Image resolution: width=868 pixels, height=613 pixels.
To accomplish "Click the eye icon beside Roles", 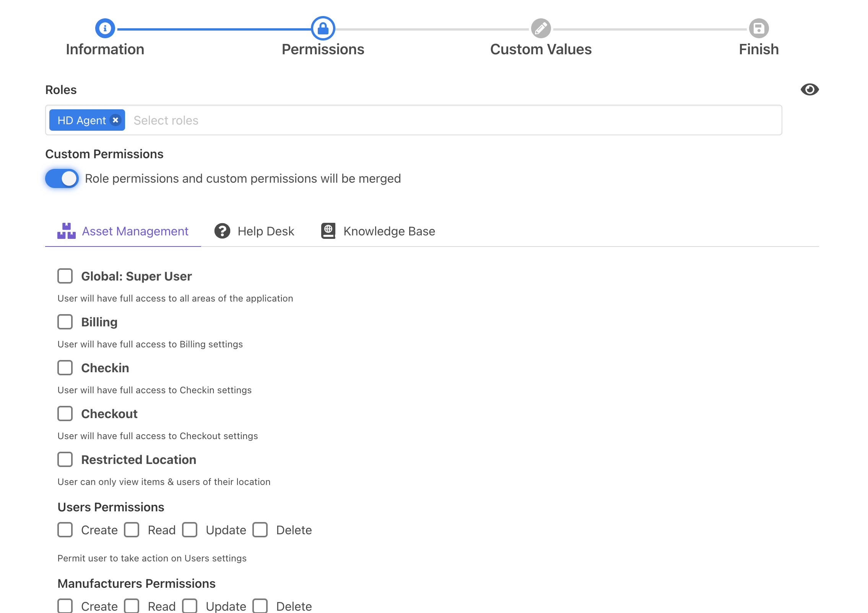I will click(x=809, y=90).
